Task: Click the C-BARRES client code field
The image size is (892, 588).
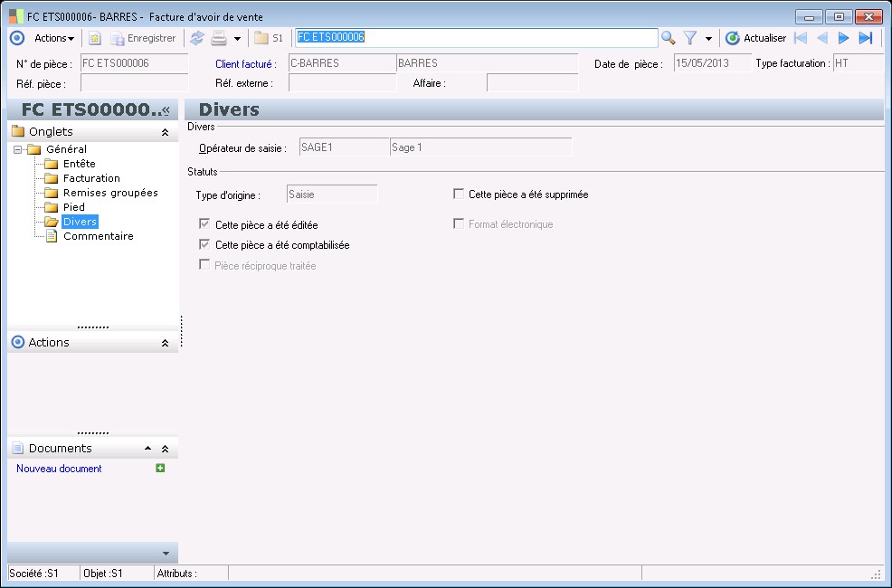Action: point(342,63)
